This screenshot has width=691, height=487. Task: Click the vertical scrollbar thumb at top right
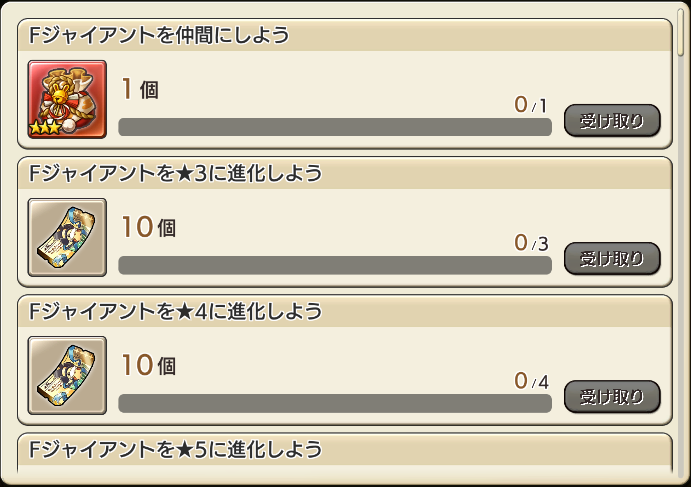tap(681, 33)
